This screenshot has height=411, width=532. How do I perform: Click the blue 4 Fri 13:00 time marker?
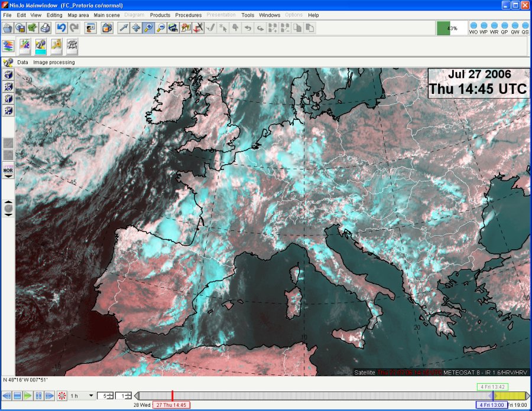coord(492,405)
